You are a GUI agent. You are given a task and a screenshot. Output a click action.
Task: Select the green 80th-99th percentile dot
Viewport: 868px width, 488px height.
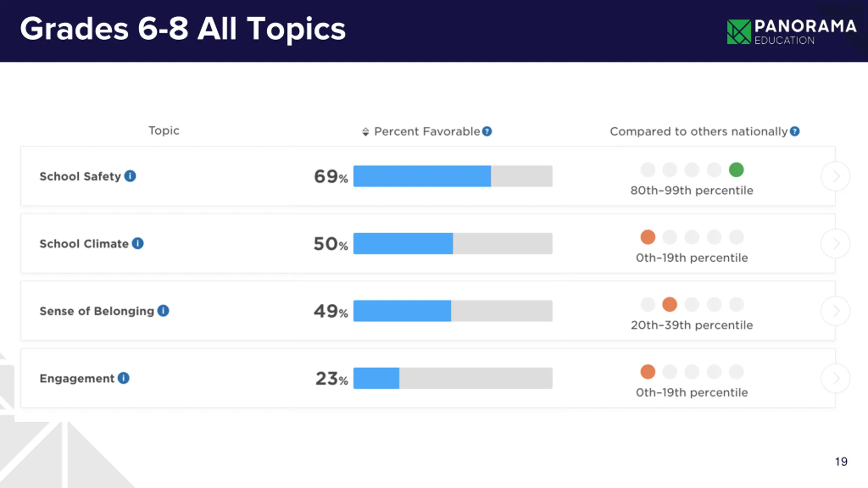(x=736, y=170)
